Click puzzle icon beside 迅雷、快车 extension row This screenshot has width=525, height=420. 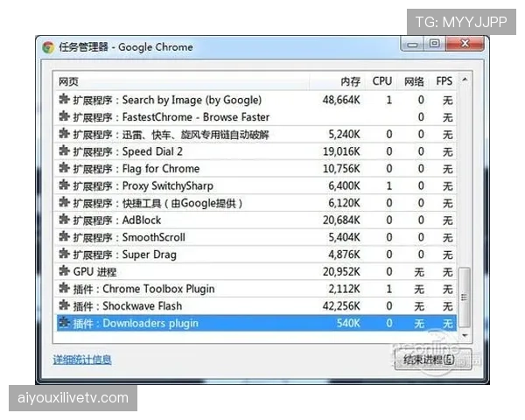coord(64,134)
